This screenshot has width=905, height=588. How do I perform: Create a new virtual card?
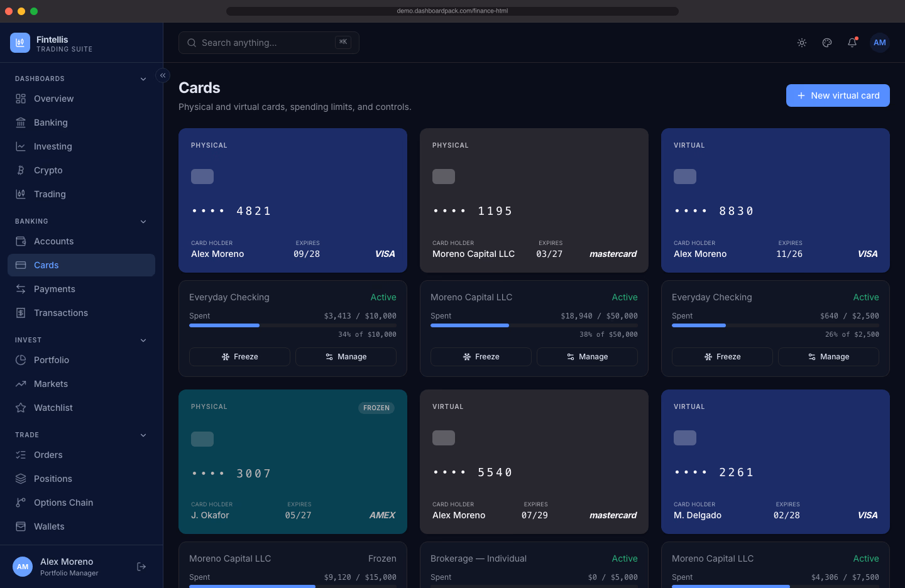[838, 95]
